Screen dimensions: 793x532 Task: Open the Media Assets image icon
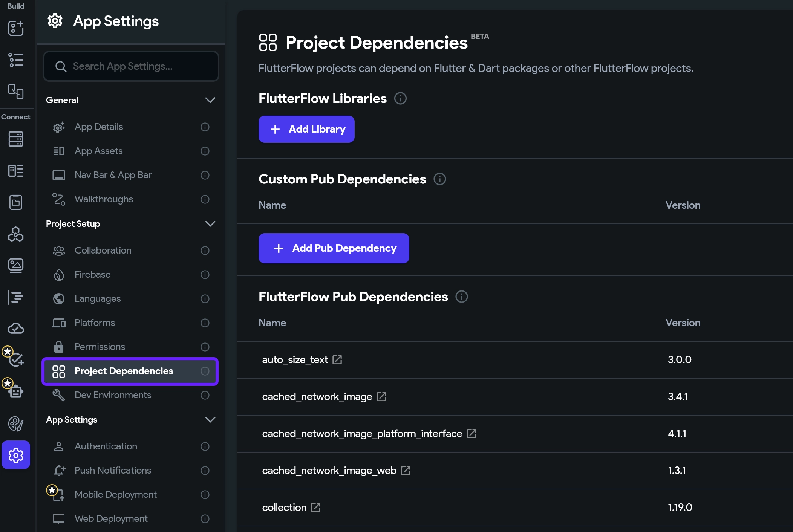tap(16, 266)
